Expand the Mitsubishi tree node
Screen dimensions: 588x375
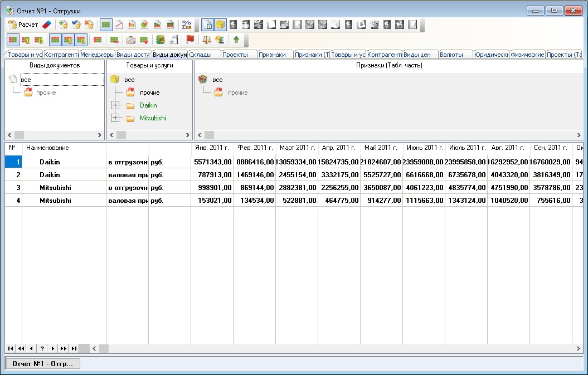[x=115, y=118]
